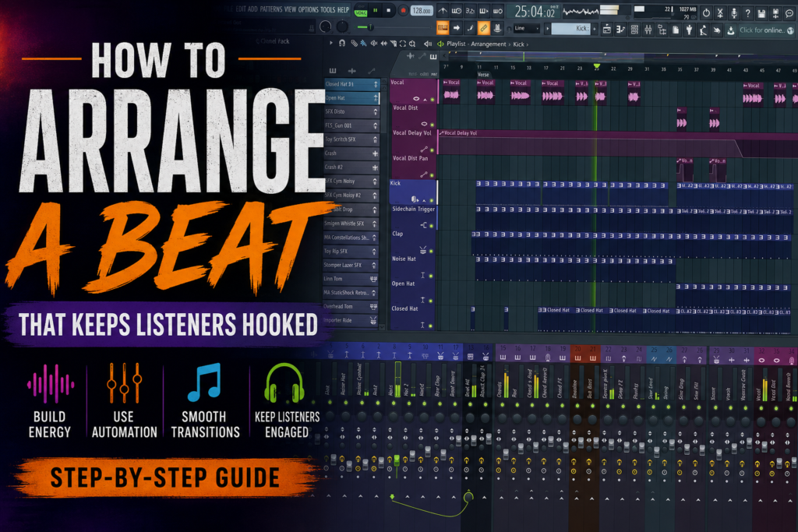Viewport: 798px width, 532px height.
Task: Open the TOOLS menu
Action: click(328, 9)
